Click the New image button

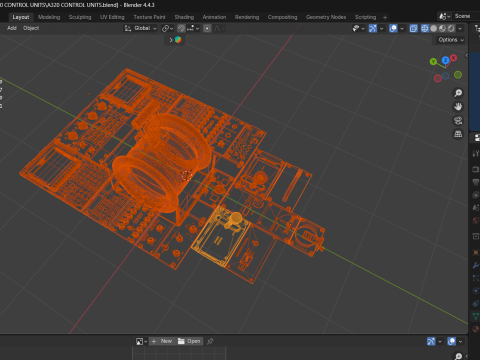point(162,341)
